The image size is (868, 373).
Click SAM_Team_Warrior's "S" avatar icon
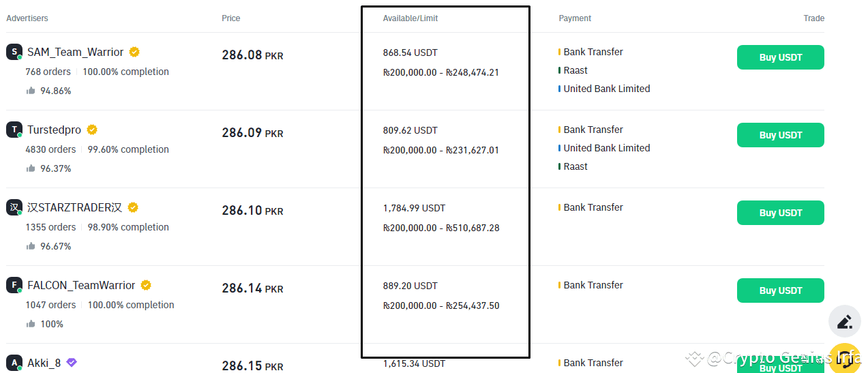14,52
